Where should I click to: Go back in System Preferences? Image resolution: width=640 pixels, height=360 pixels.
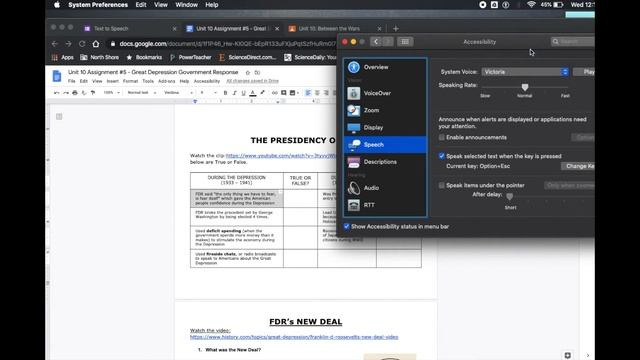coord(376,42)
